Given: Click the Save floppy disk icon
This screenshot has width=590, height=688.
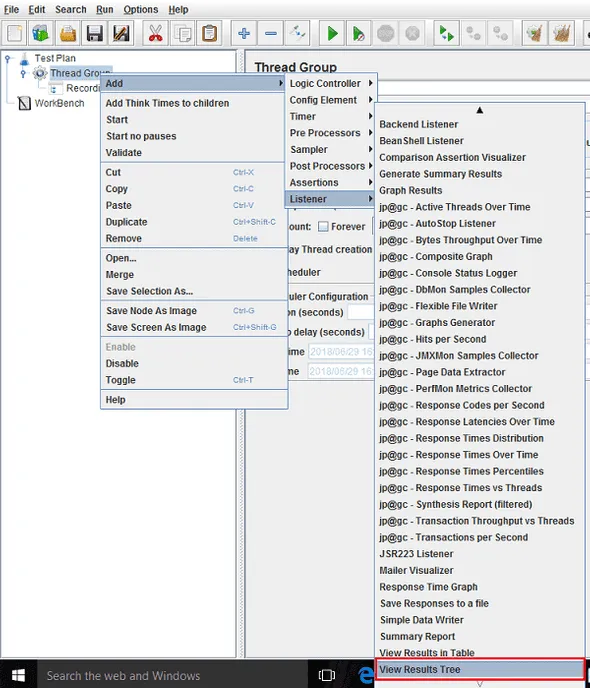Looking at the screenshot, I should pyautogui.click(x=95, y=33).
